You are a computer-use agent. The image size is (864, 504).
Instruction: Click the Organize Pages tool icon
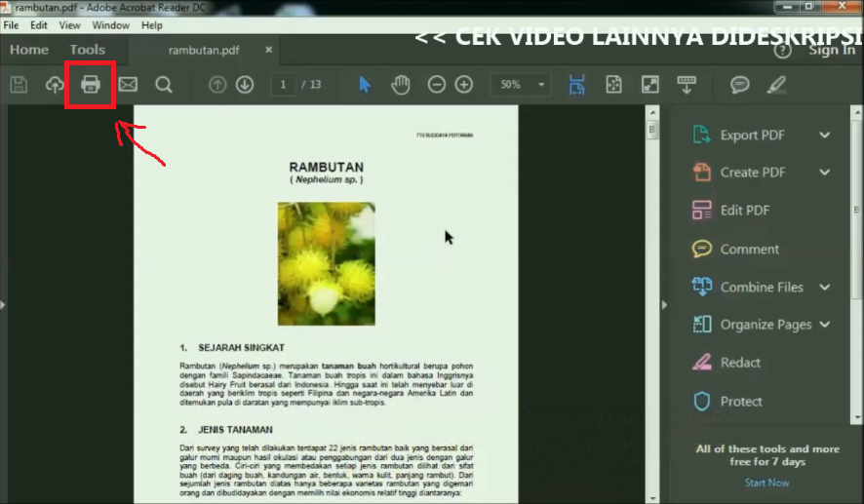coord(701,325)
